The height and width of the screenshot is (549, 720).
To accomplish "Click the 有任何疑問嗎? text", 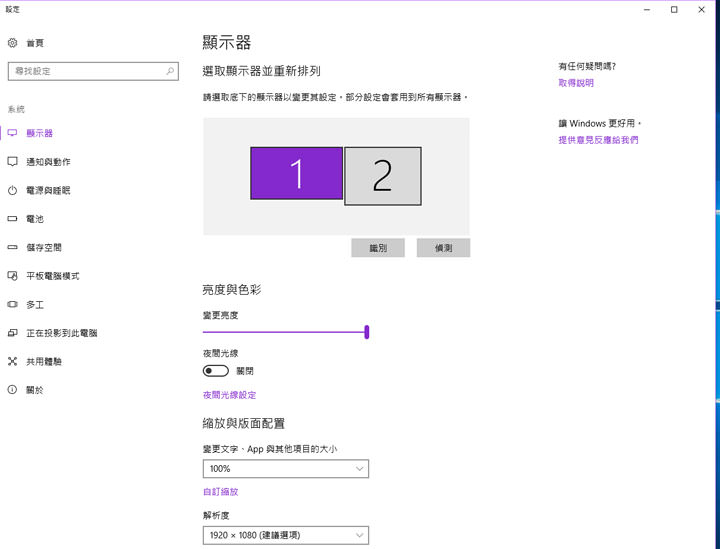I will pos(587,67).
